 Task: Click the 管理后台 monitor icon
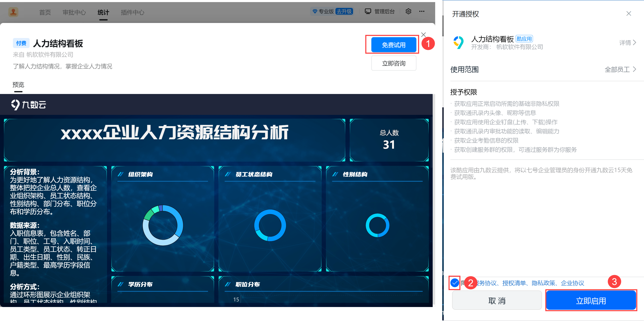pyautogui.click(x=368, y=11)
